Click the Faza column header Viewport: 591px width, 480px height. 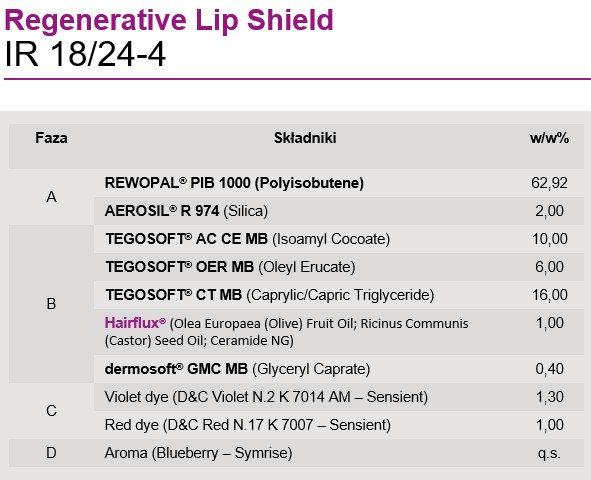(x=51, y=138)
